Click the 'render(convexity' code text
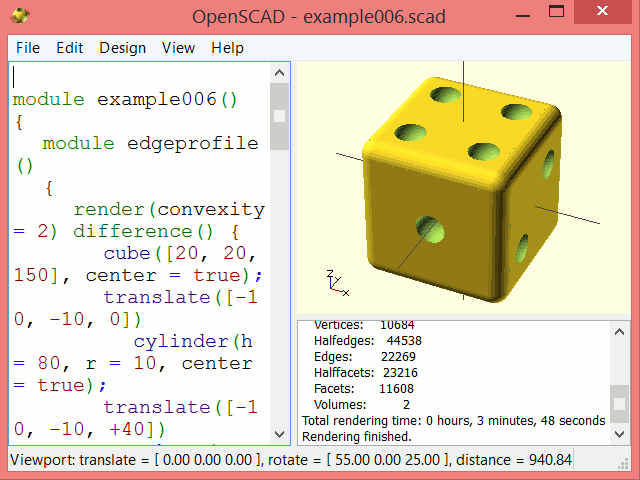This screenshot has width=640, height=480. pos(169,209)
